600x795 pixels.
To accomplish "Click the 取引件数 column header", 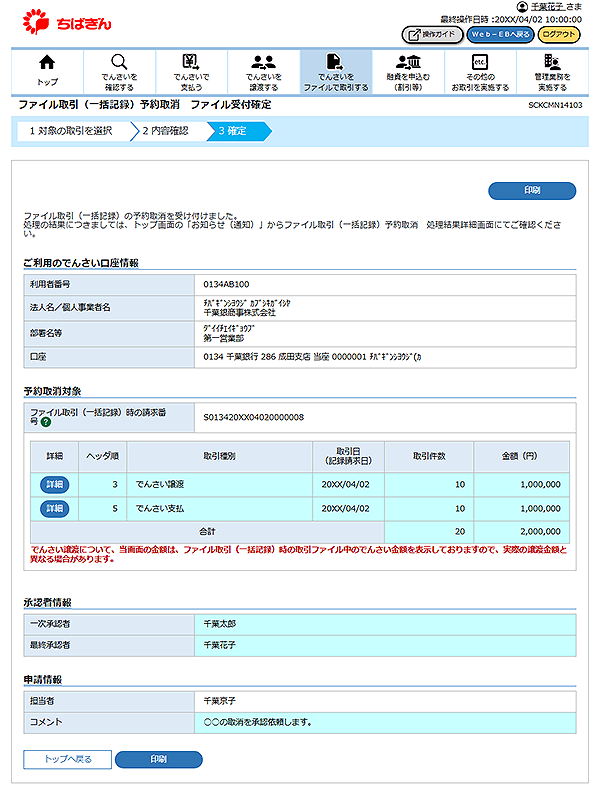I will point(429,457).
